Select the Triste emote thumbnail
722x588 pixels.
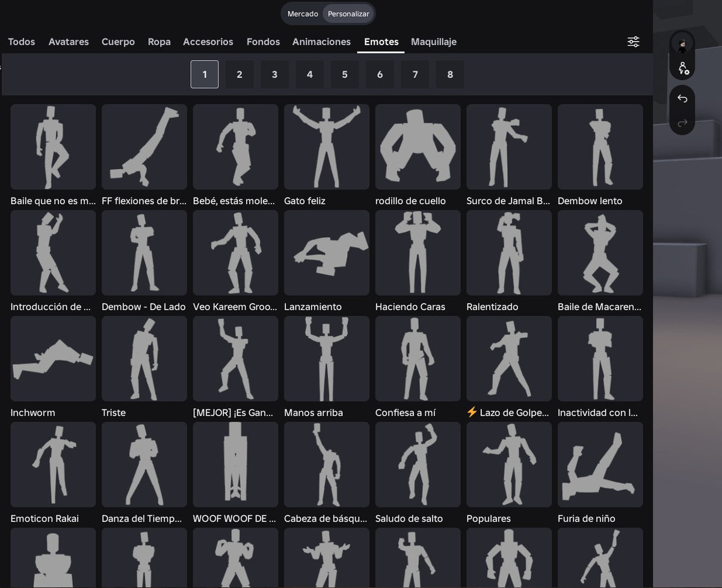[x=144, y=359]
